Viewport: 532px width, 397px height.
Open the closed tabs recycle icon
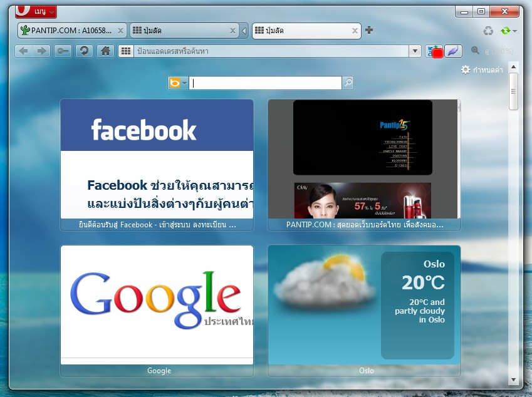pos(488,31)
